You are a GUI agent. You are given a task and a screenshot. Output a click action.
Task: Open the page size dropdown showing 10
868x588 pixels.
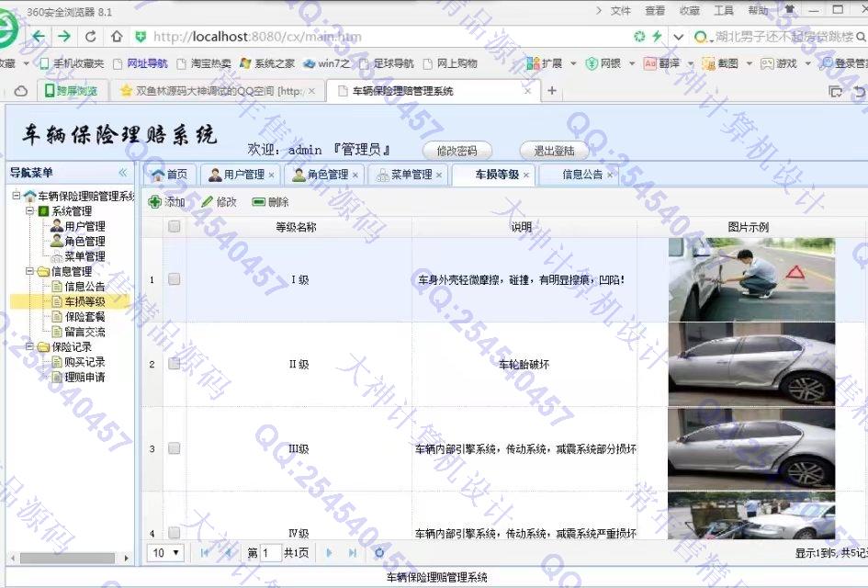(165, 552)
